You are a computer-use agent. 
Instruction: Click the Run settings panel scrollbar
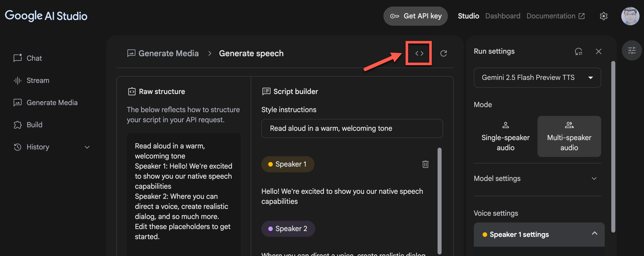pos(613,147)
